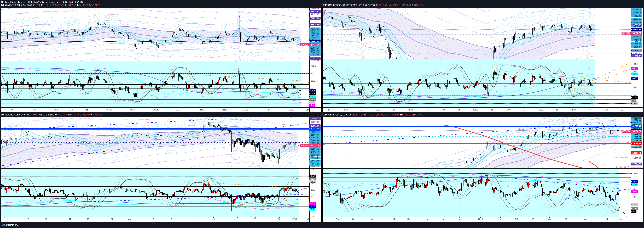Click the 23.9 black oscillator value label
644x228 pixels.
[x=313, y=94]
